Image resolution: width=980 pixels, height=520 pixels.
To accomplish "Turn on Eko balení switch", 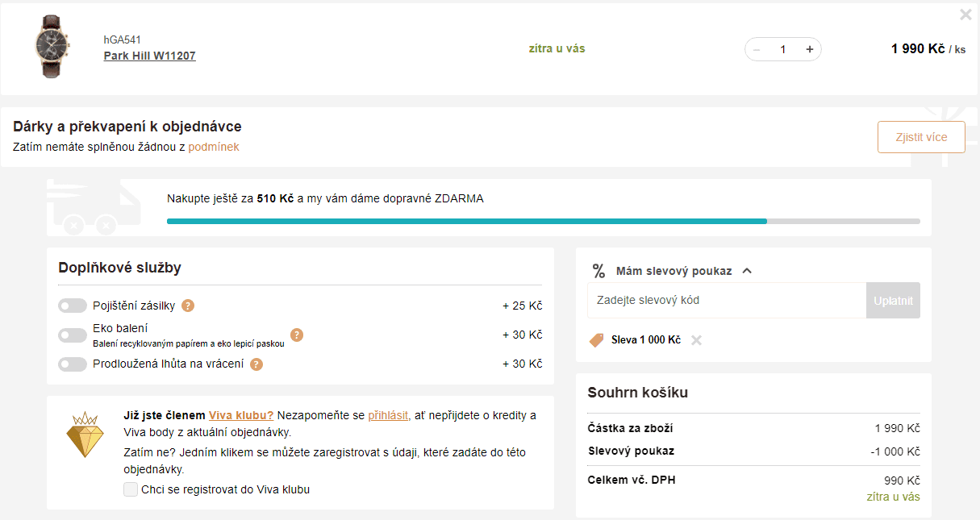I will click(x=73, y=335).
